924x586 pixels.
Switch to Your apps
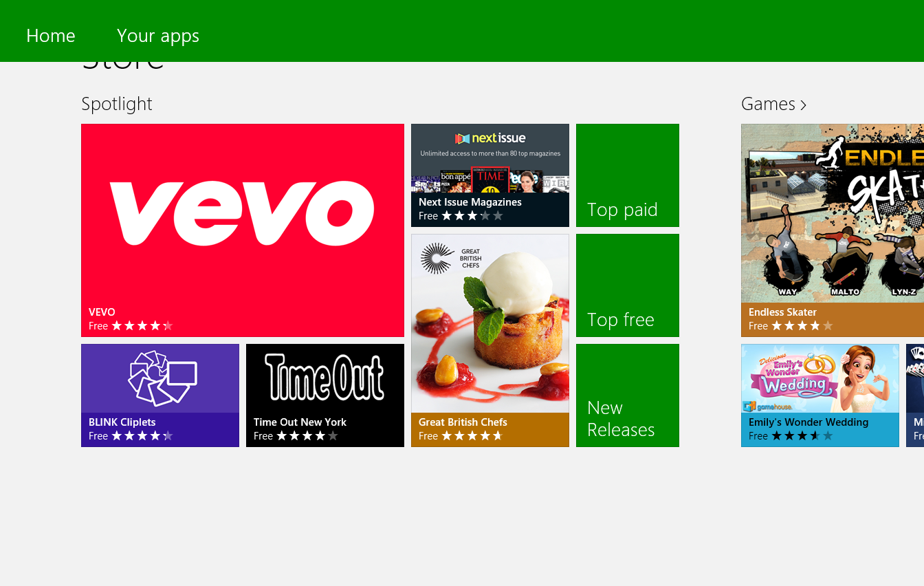(x=158, y=35)
